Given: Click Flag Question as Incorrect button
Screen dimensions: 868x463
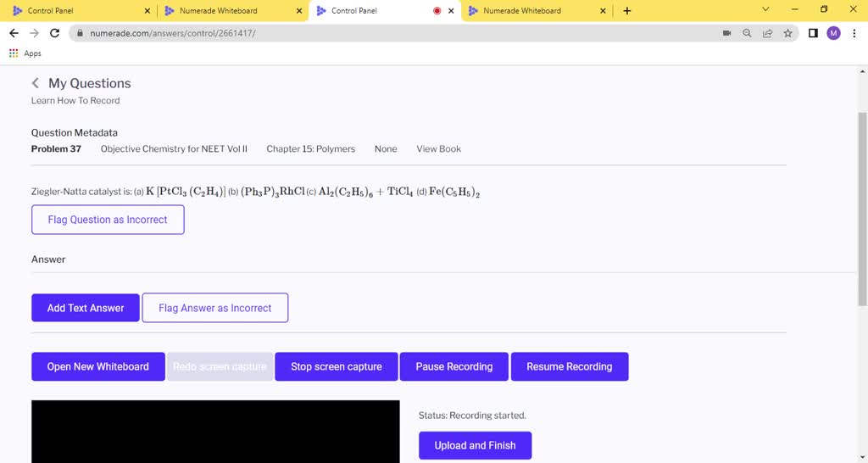Looking at the screenshot, I should tap(108, 220).
